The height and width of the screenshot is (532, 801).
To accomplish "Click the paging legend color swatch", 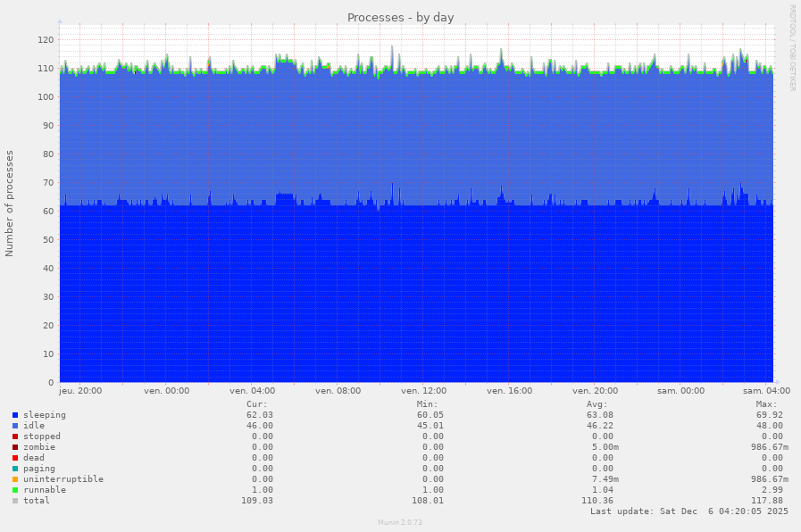I will coord(15,469).
